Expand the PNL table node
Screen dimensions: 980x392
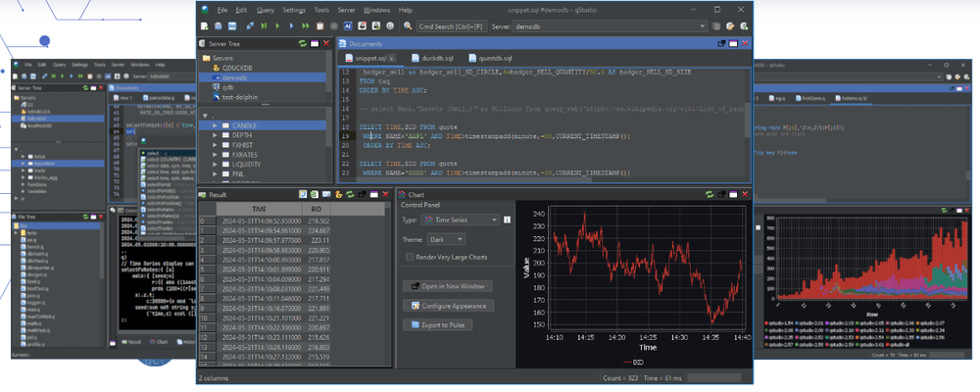(216, 173)
